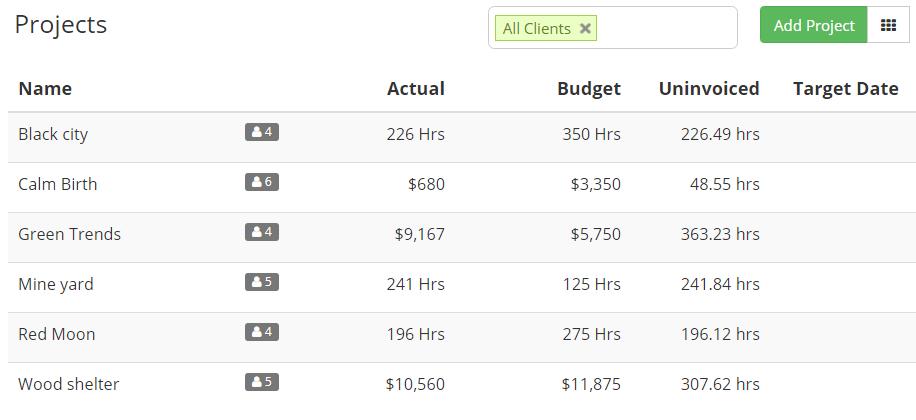Remove the All Clients filter tag
916x420 pixels.
point(585,28)
